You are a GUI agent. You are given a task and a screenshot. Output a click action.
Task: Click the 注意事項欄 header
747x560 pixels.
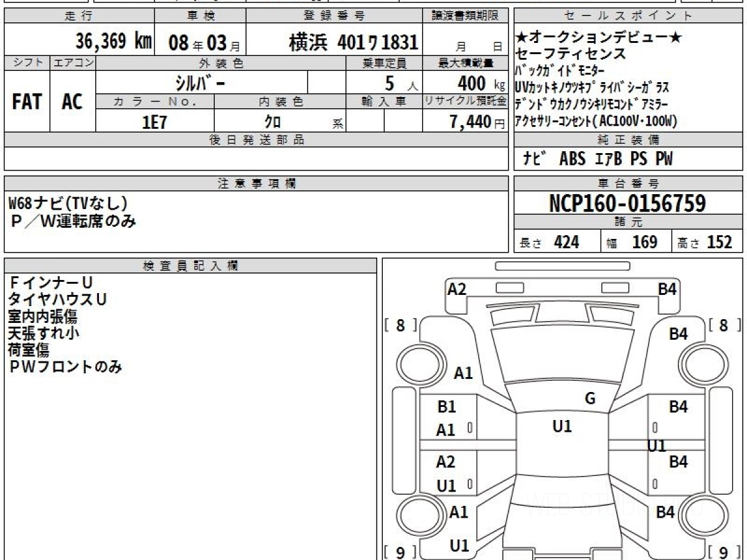coord(256,184)
